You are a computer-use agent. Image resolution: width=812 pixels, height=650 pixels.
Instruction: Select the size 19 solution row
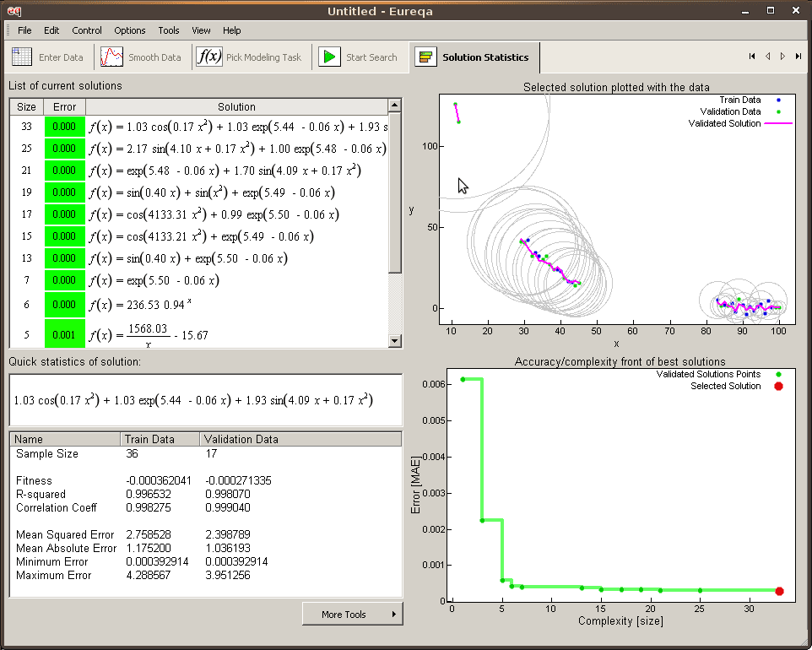[x=199, y=192]
